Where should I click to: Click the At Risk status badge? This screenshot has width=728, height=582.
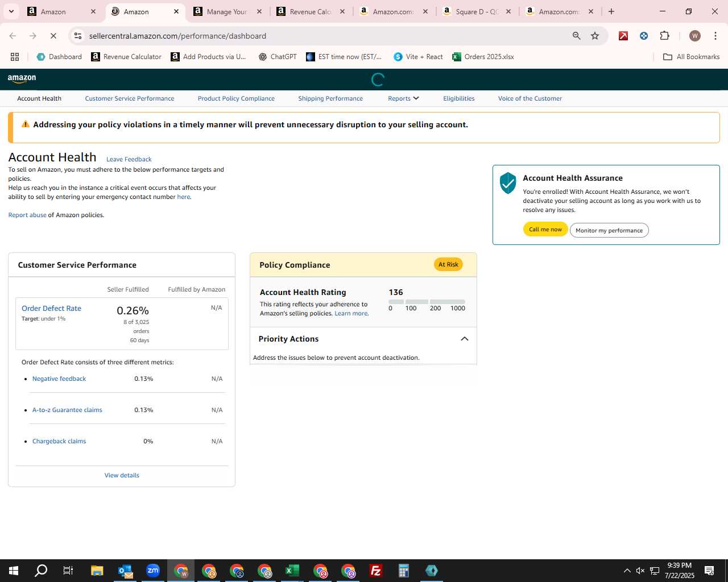[448, 264]
